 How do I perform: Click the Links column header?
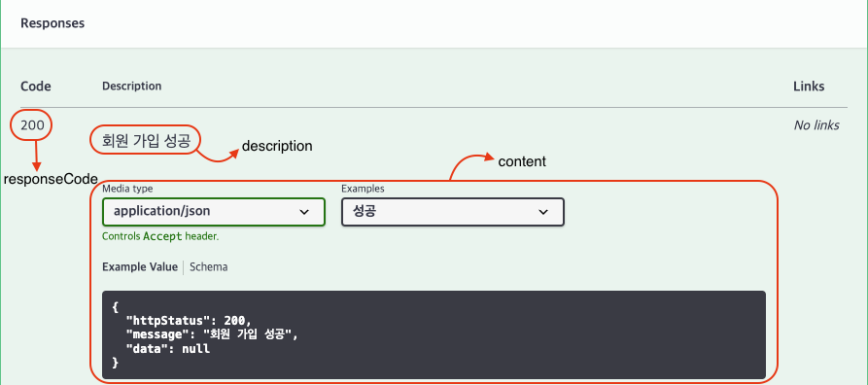point(809,87)
